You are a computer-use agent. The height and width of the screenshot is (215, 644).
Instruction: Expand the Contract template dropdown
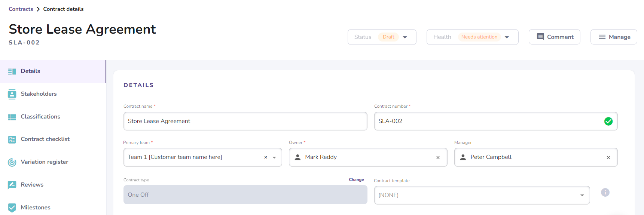582,195
